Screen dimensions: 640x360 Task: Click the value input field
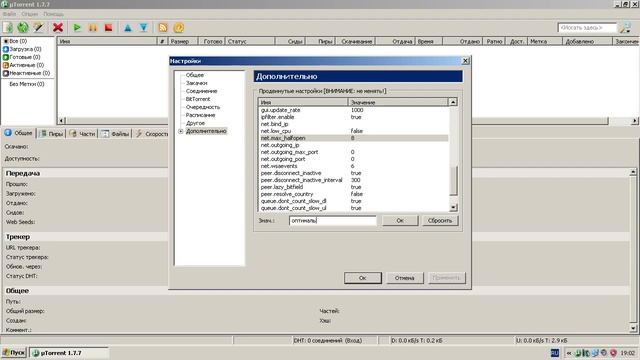pos(333,220)
